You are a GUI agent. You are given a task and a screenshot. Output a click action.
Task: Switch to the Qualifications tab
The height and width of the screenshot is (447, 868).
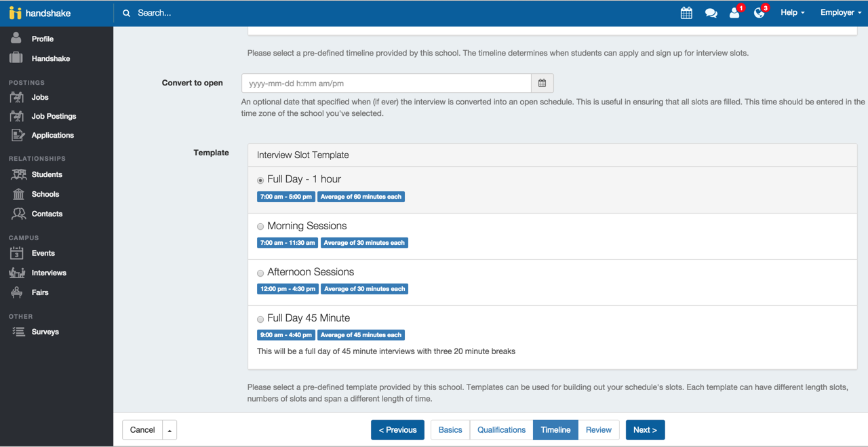501,430
